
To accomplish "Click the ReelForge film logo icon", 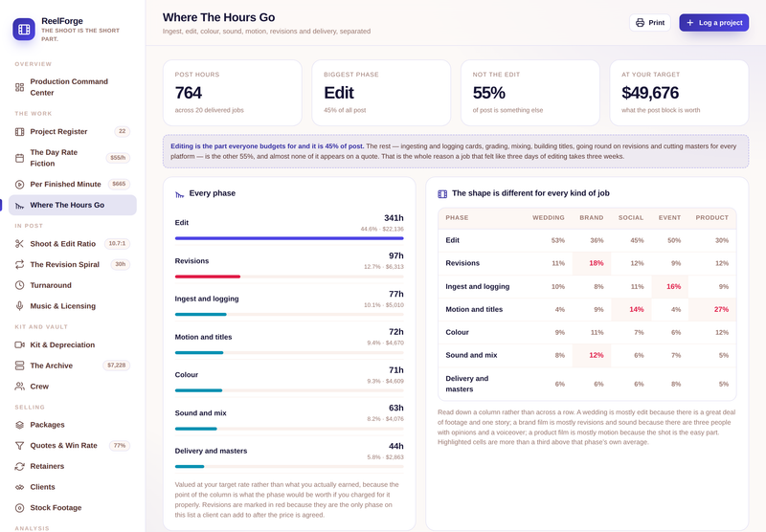I will pyautogui.click(x=24, y=30).
